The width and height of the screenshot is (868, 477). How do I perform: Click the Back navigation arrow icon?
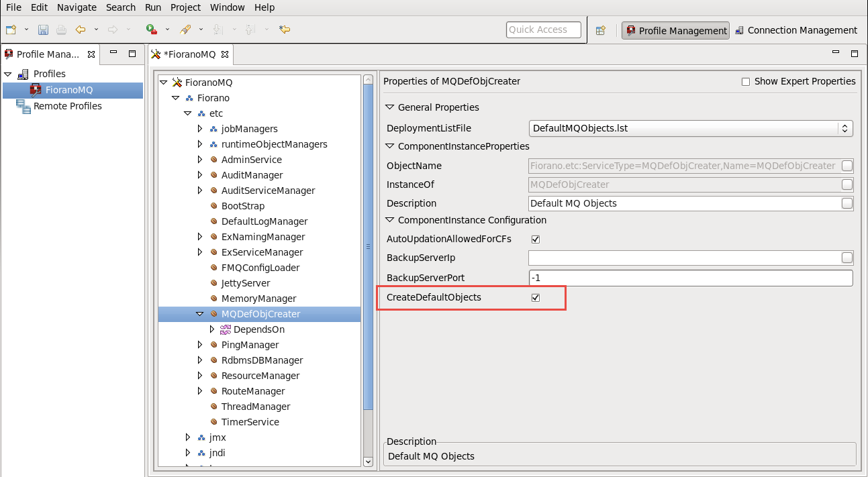click(81, 30)
